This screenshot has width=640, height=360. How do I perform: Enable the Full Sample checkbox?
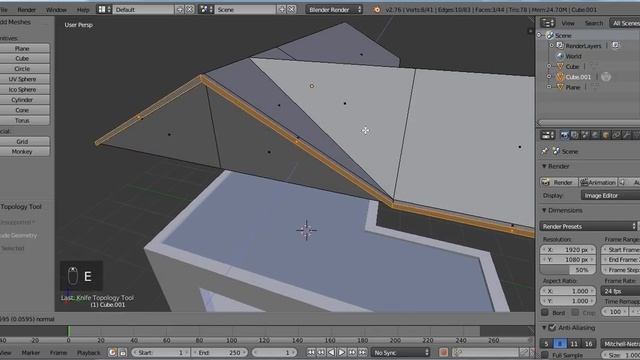coord(545,355)
